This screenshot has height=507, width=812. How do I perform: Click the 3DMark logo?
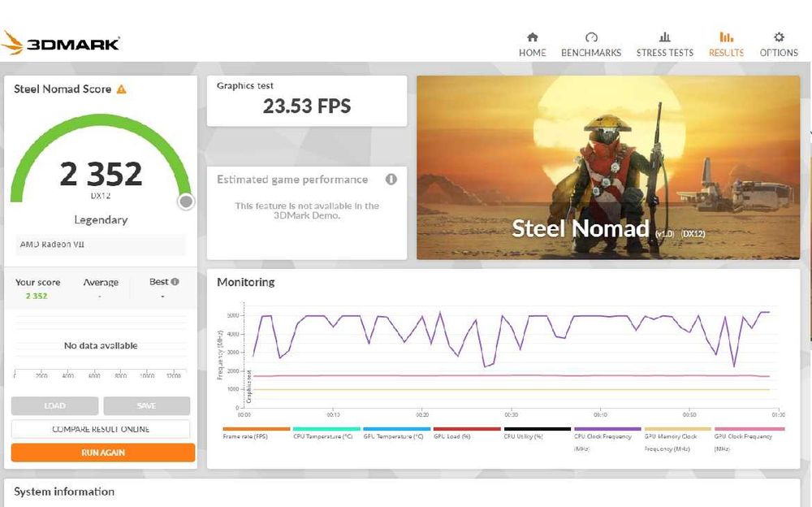tap(61, 44)
